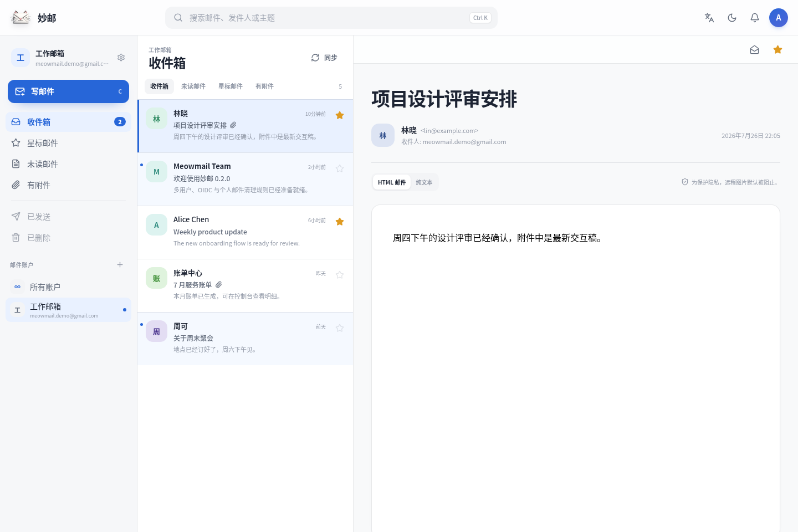The height and width of the screenshot is (532, 798).
Task: Switch to HTML 邮件 view
Action: tap(392, 182)
